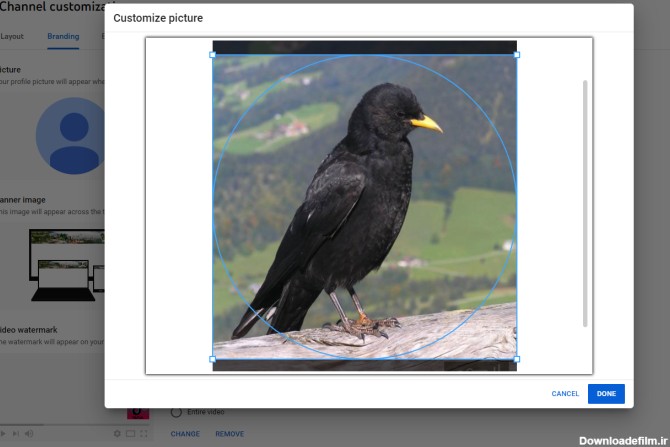Click the bottom-left crop handle

[x=212, y=359]
